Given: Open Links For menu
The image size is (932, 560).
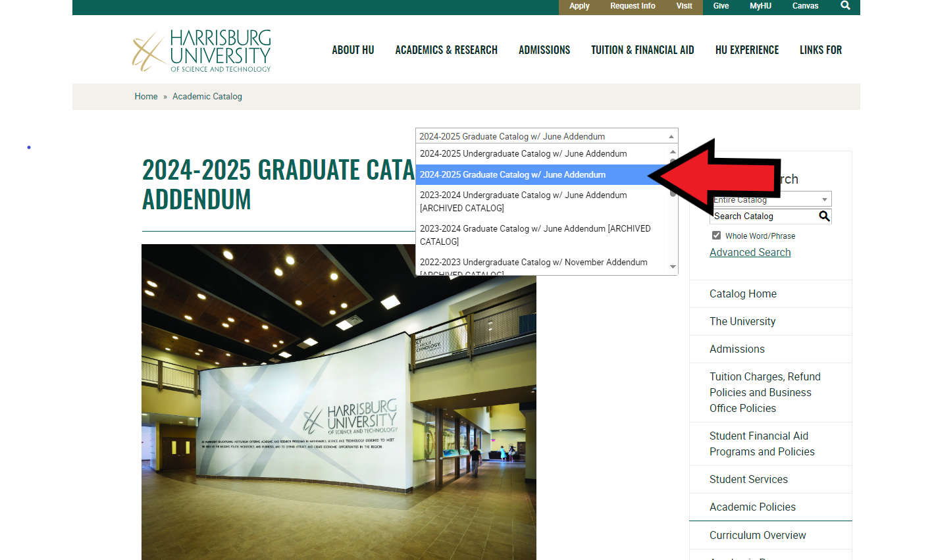Looking at the screenshot, I should [821, 50].
